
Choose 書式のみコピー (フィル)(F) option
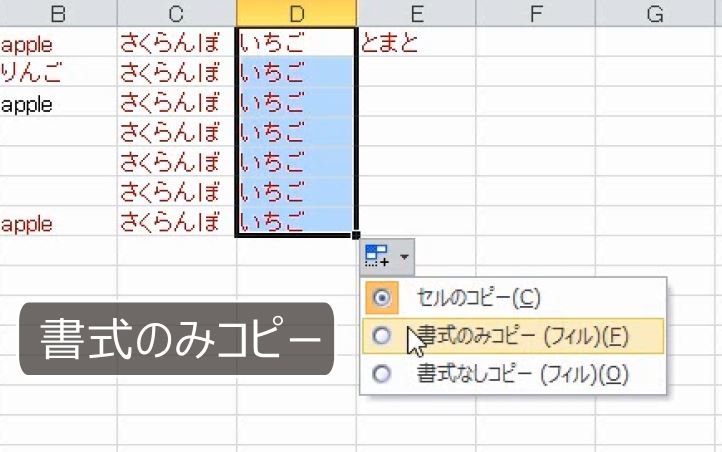click(513, 336)
